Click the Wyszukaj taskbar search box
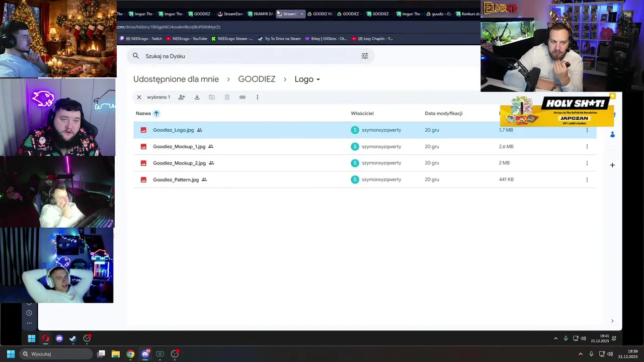 click(x=56, y=354)
